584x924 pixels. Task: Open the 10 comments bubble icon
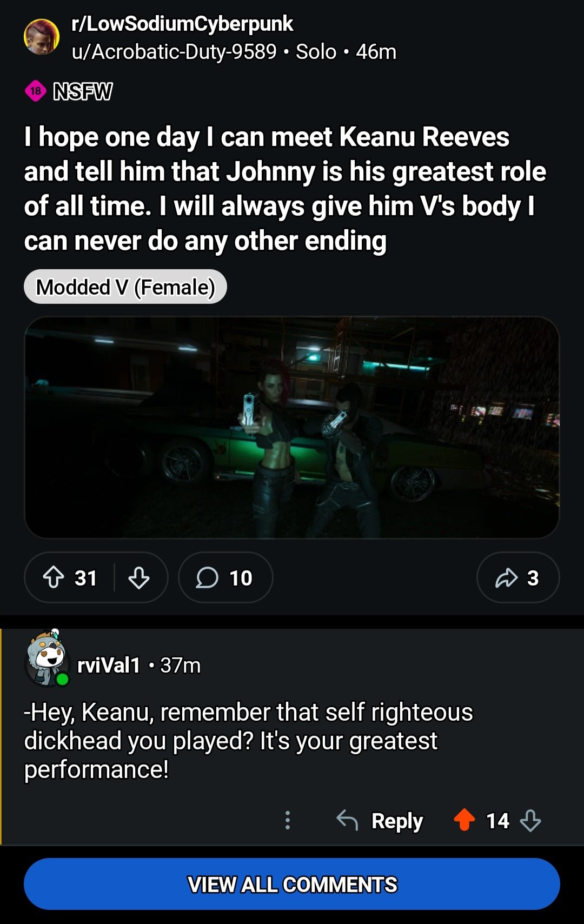pyautogui.click(x=207, y=577)
